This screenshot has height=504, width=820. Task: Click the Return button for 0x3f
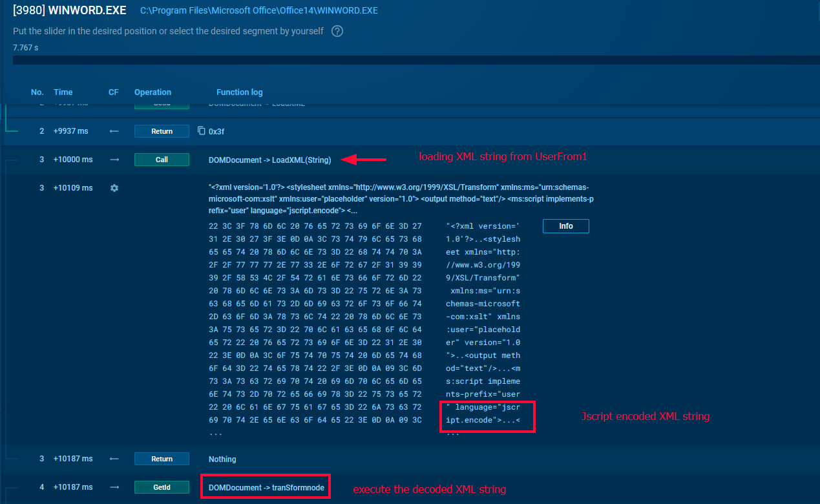162,131
